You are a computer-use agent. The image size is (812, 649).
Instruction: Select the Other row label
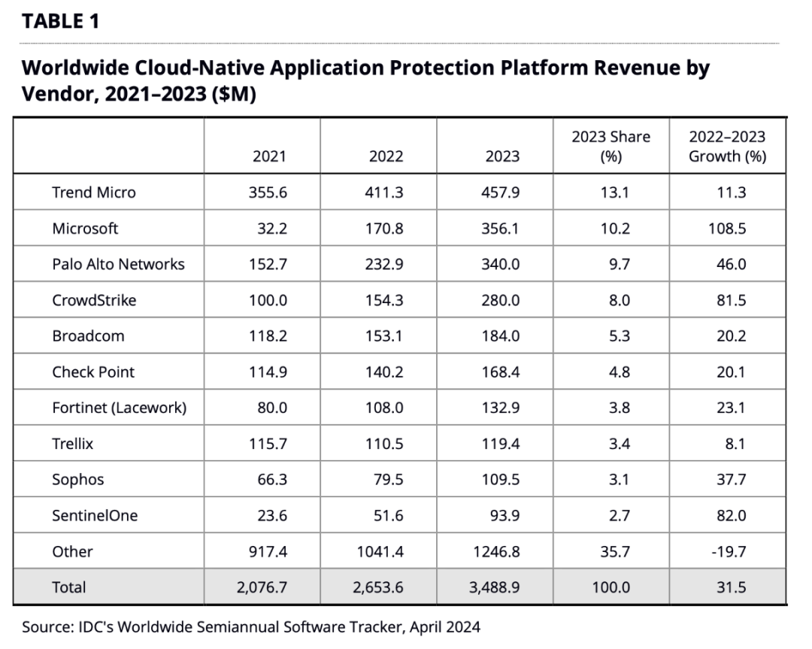(72, 551)
